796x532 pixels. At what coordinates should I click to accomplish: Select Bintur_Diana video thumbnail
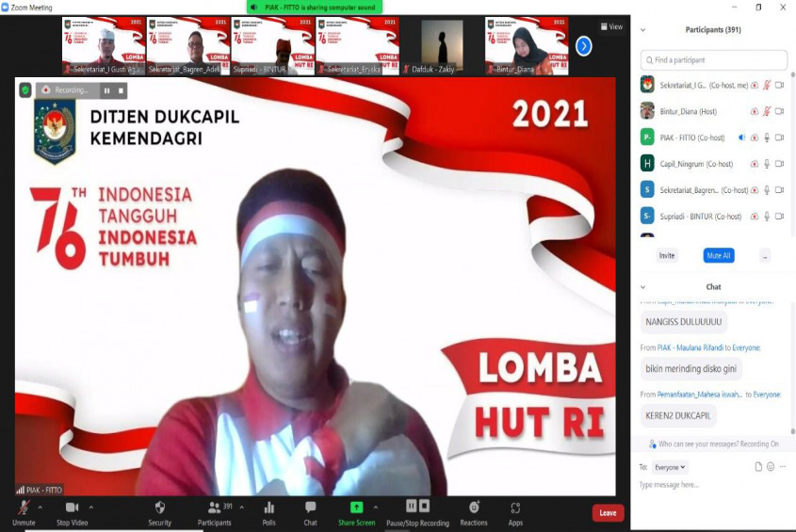pyautogui.click(x=527, y=46)
